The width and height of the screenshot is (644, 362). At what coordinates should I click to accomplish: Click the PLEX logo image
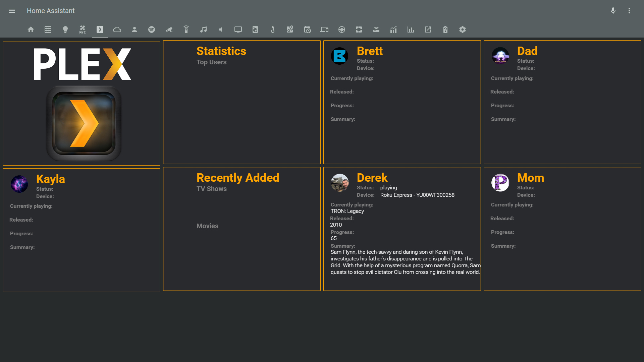[x=82, y=64]
